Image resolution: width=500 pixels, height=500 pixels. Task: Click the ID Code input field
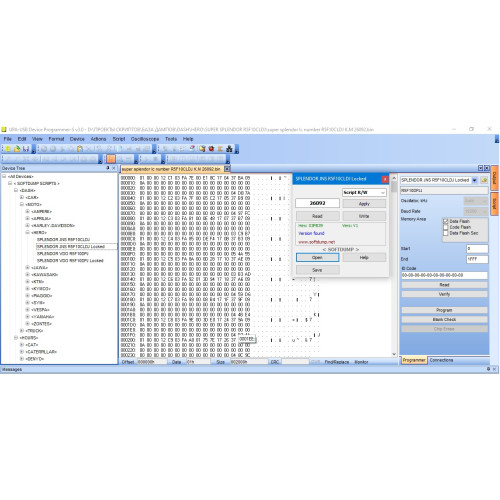444,275
